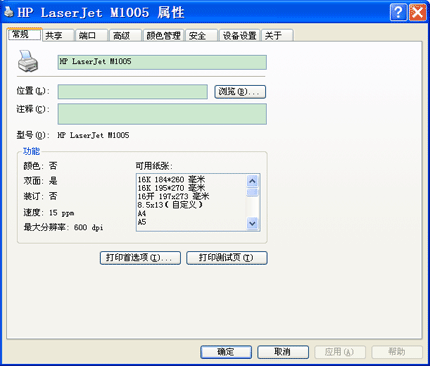The image size is (430, 366).
Task: Select paper size 16开 197x273 毫米
Action: pos(173,196)
